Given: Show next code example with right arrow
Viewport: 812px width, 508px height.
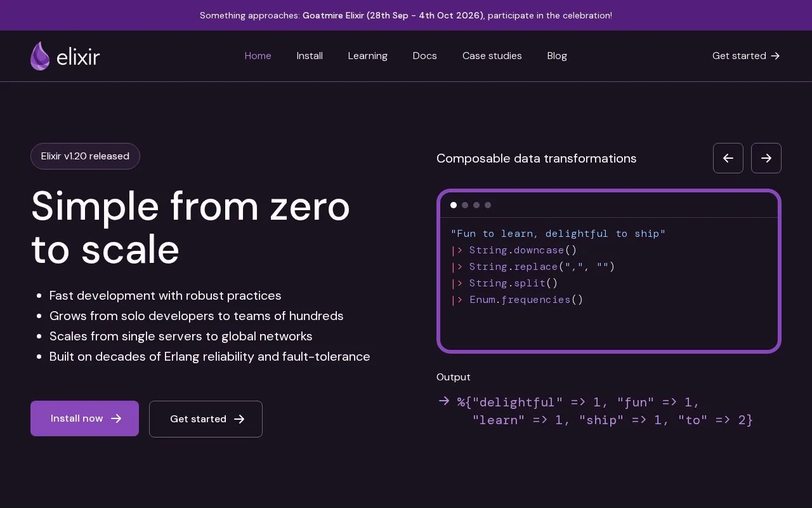Looking at the screenshot, I should coord(766,158).
